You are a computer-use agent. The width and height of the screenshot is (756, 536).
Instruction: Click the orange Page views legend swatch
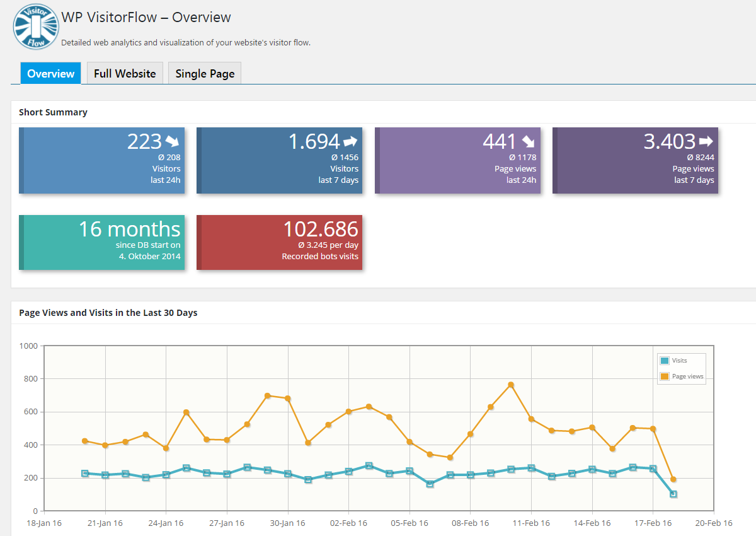[x=665, y=376]
